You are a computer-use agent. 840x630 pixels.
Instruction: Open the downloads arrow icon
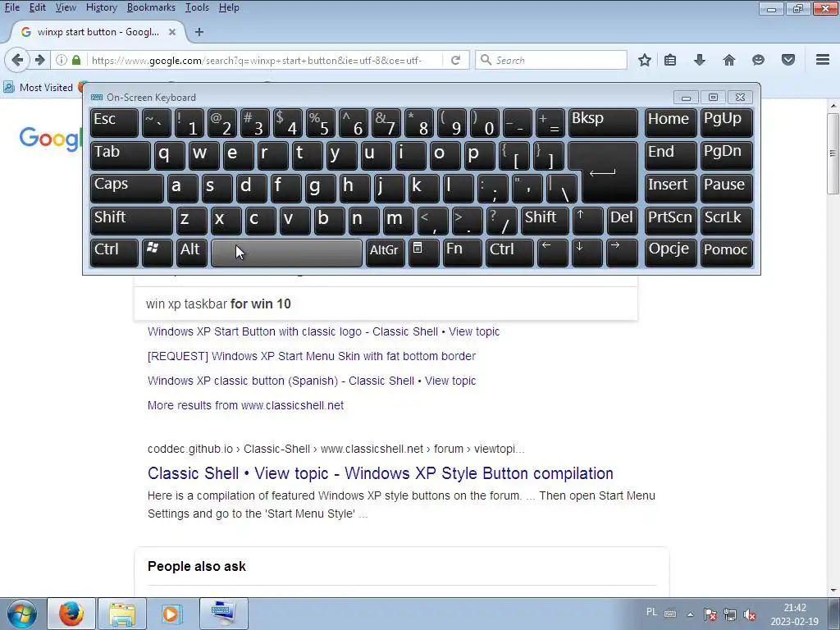[699, 60]
